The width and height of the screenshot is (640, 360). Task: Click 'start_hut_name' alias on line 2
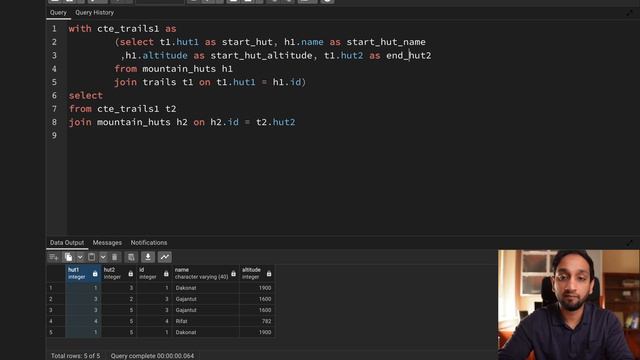tap(386, 42)
